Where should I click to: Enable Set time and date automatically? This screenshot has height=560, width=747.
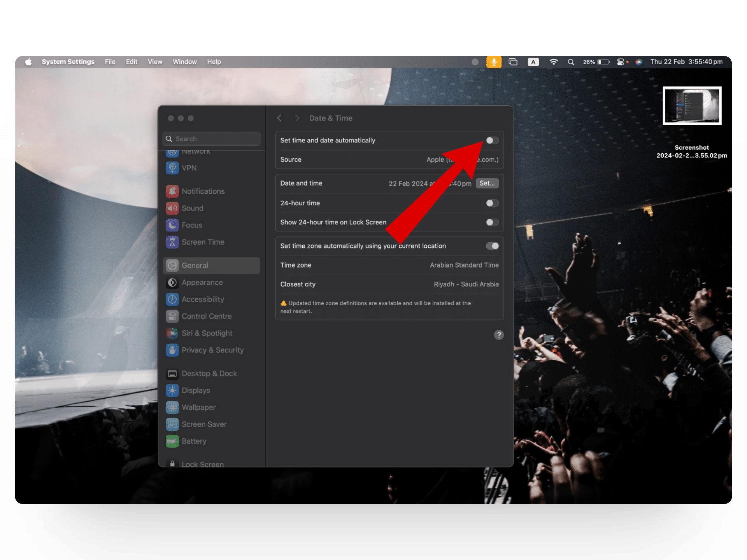[492, 140]
